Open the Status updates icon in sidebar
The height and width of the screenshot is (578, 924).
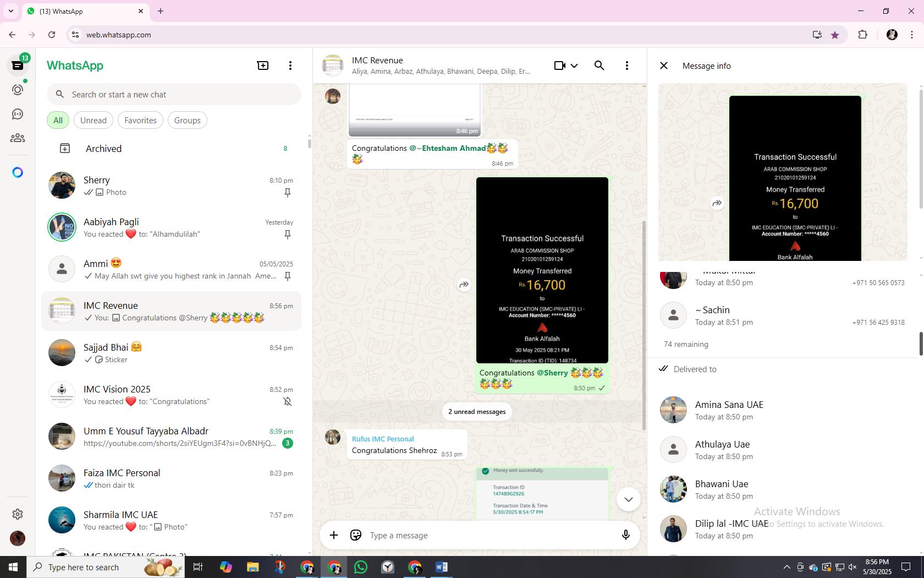click(x=18, y=89)
